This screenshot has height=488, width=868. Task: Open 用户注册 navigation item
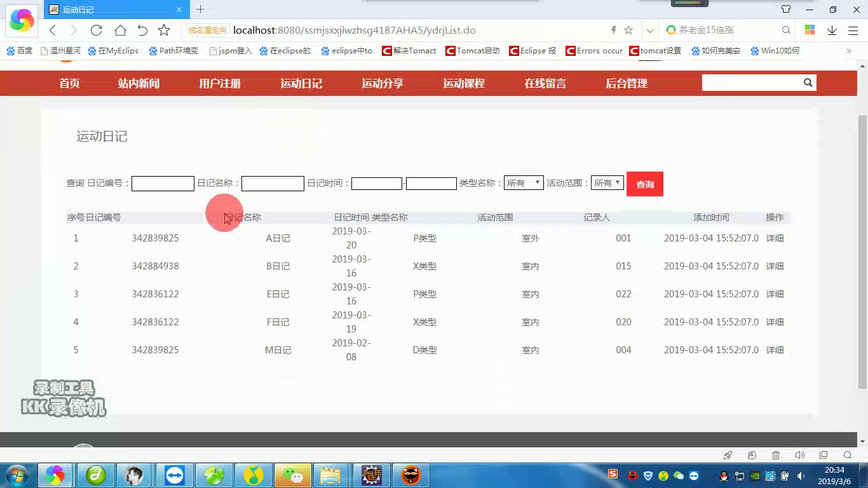220,83
